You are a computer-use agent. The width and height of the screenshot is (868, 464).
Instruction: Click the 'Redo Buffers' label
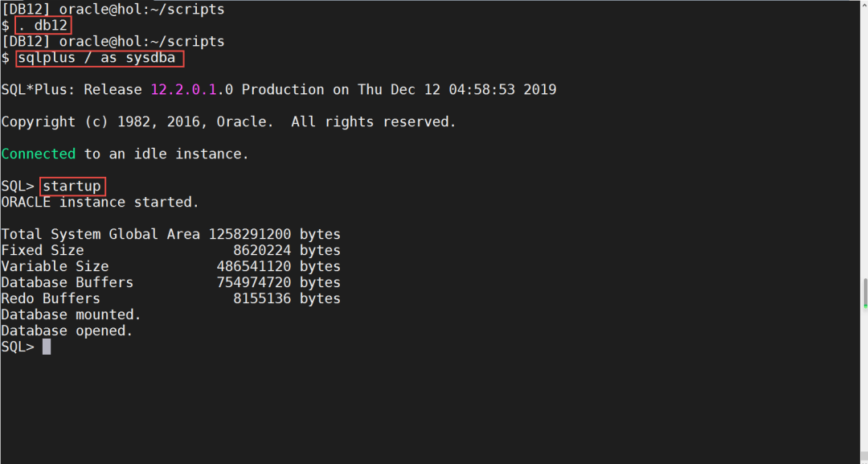(x=50, y=298)
